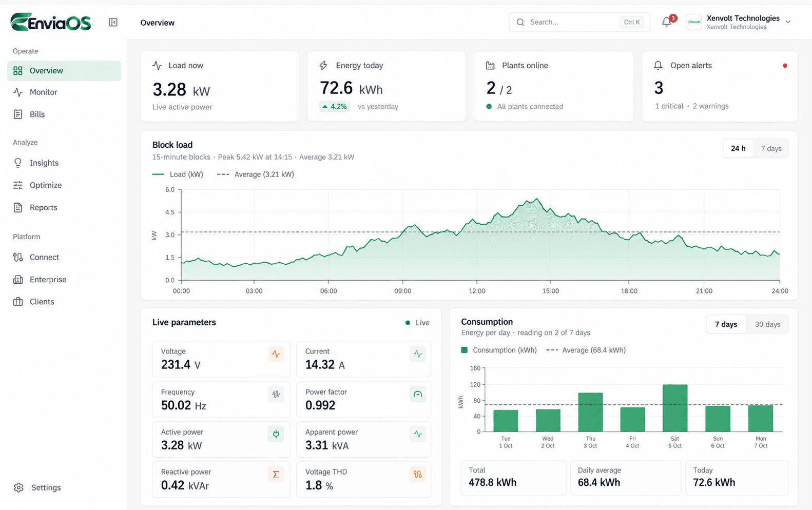Click the Voltage THD icon
This screenshot has height=510, width=812.
pyautogui.click(x=418, y=474)
